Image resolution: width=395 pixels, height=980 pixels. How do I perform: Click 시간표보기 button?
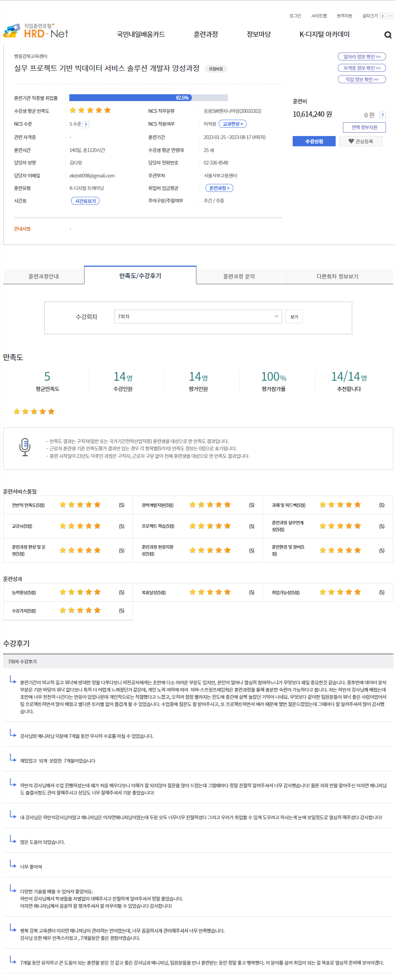pos(85,201)
